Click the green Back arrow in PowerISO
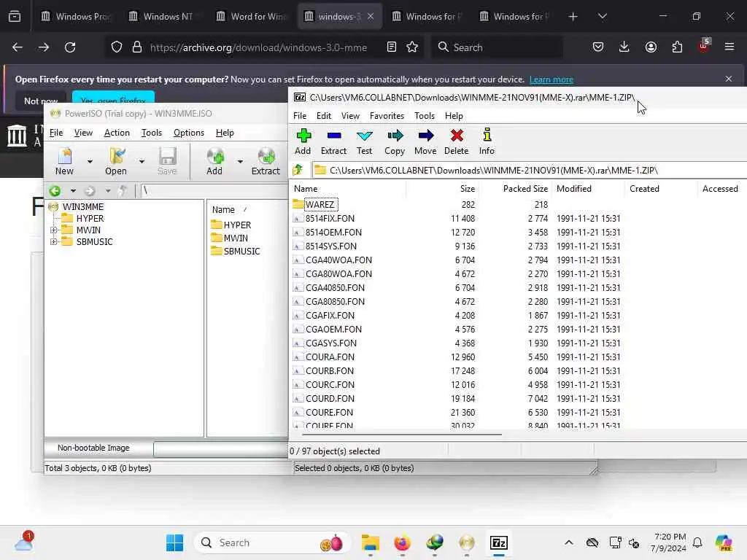Screen dimensions: 747x560 pyautogui.click(x=55, y=191)
